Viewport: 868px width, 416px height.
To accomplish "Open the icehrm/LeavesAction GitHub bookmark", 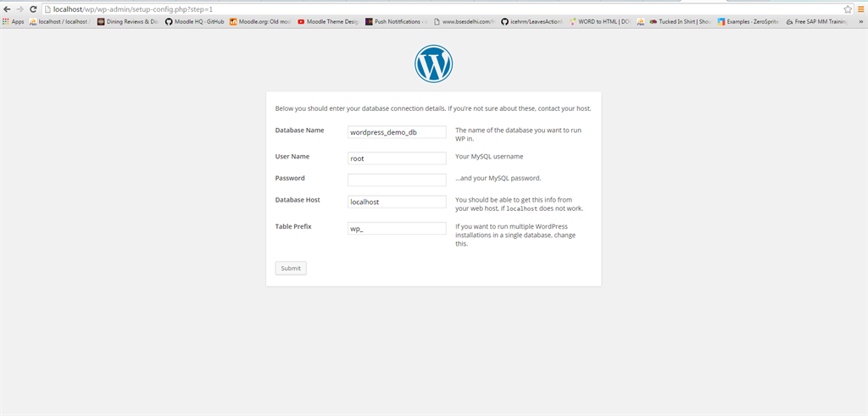I will pos(532,22).
